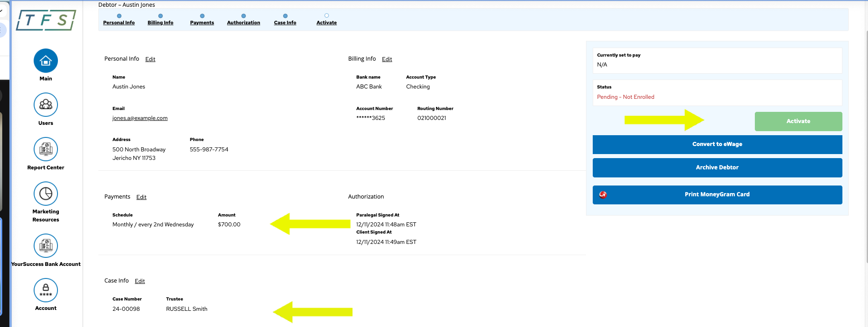Screen dimensions: 868x327
Task: Go to Users sidebar icon
Action: [x=45, y=105]
